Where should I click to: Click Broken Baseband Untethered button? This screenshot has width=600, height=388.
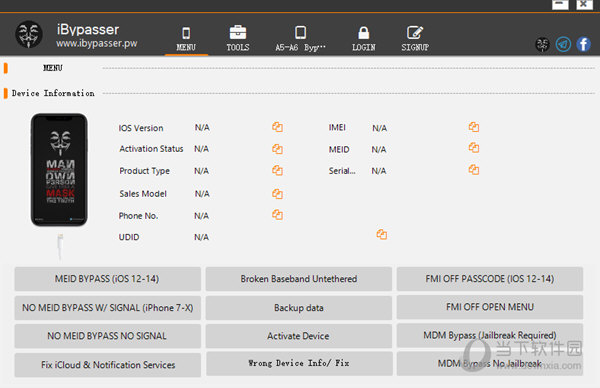(x=299, y=279)
